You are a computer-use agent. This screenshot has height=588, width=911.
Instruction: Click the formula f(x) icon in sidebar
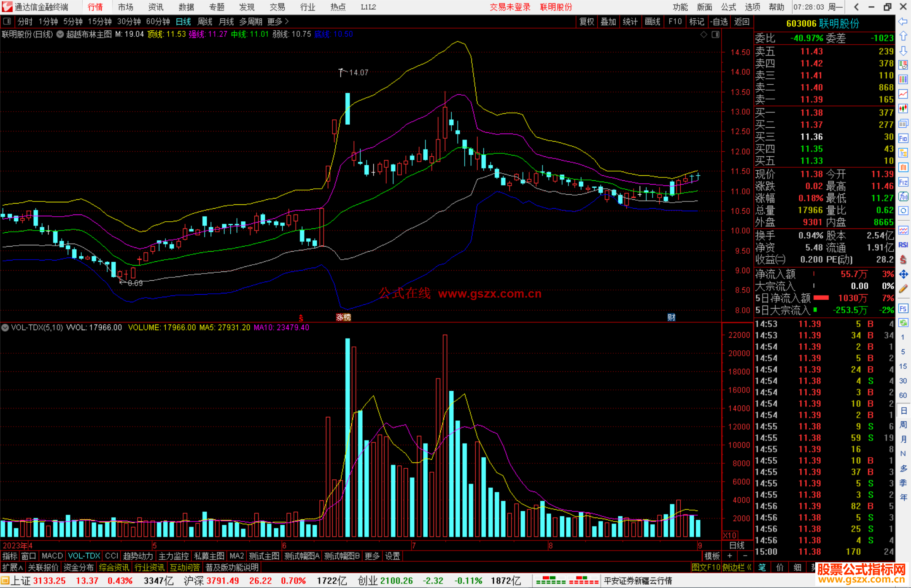coord(903,196)
